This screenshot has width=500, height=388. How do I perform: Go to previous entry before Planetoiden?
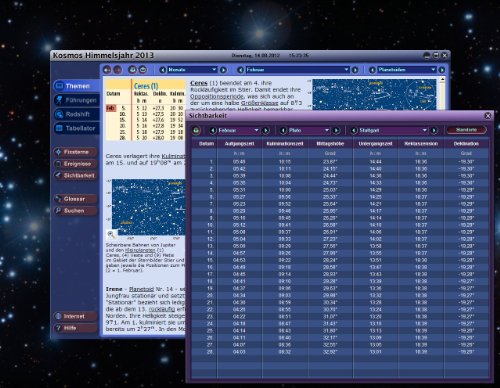pos(372,70)
